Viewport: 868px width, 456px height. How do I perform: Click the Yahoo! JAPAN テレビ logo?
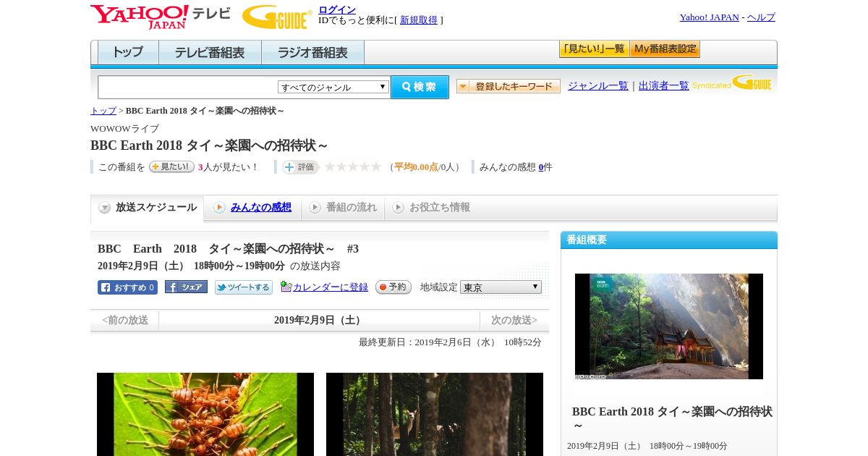click(161, 17)
